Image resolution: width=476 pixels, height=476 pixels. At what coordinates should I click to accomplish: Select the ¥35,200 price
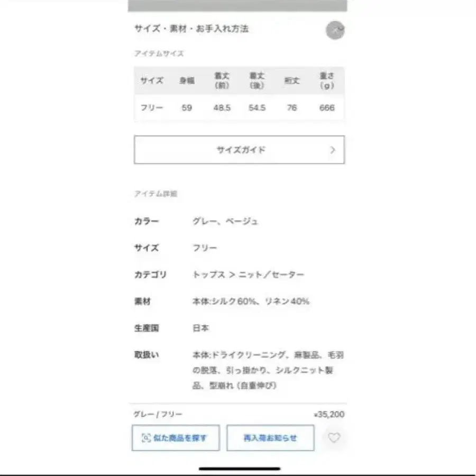pos(329,414)
